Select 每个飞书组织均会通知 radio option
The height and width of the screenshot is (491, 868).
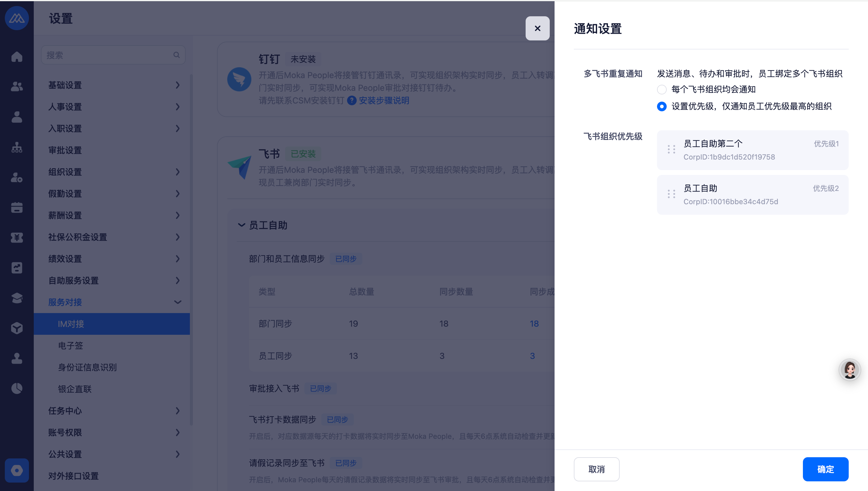click(662, 89)
